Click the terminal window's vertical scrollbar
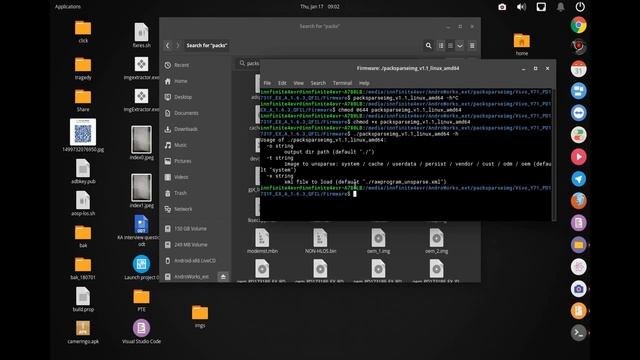The width and height of the screenshot is (640, 360). tap(553, 154)
